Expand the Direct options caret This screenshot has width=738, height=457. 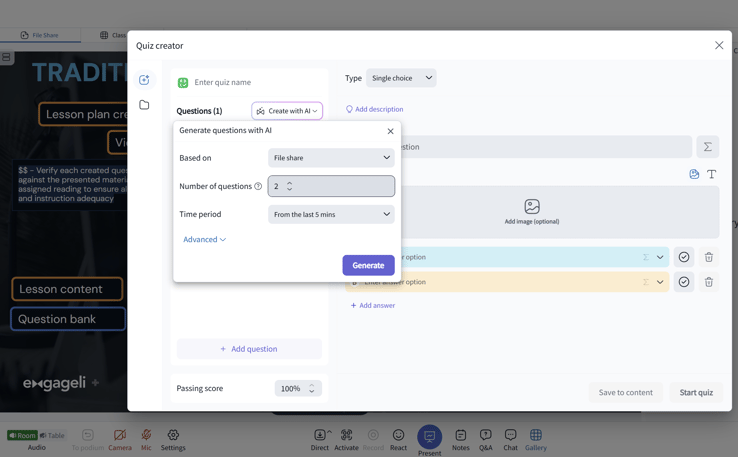pyautogui.click(x=329, y=432)
